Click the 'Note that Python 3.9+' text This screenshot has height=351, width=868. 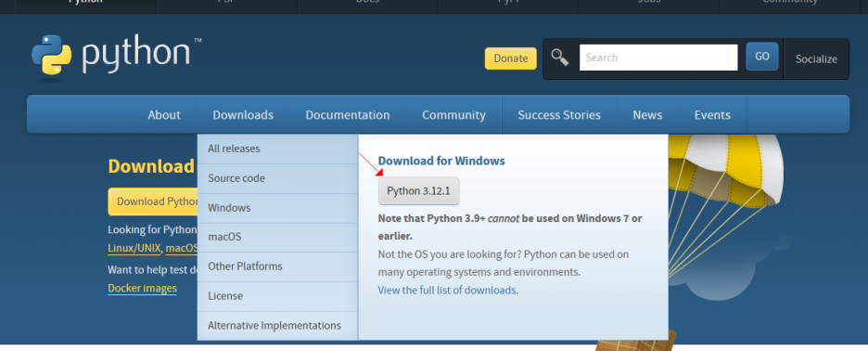coord(510,227)
